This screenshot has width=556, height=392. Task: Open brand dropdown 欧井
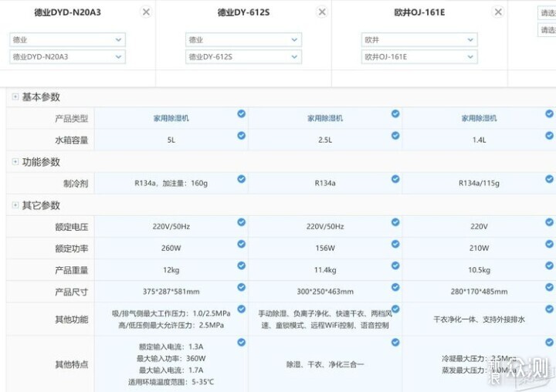coord(419,39)
